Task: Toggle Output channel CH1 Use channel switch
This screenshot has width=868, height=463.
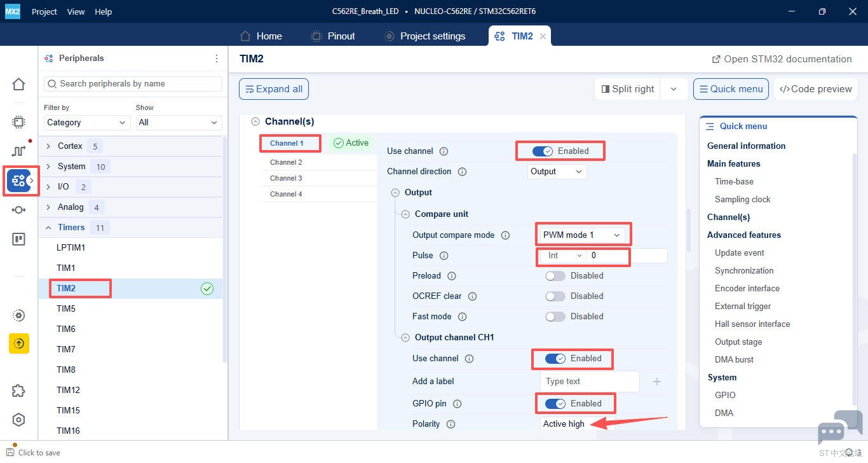Action: pos(555,359)
